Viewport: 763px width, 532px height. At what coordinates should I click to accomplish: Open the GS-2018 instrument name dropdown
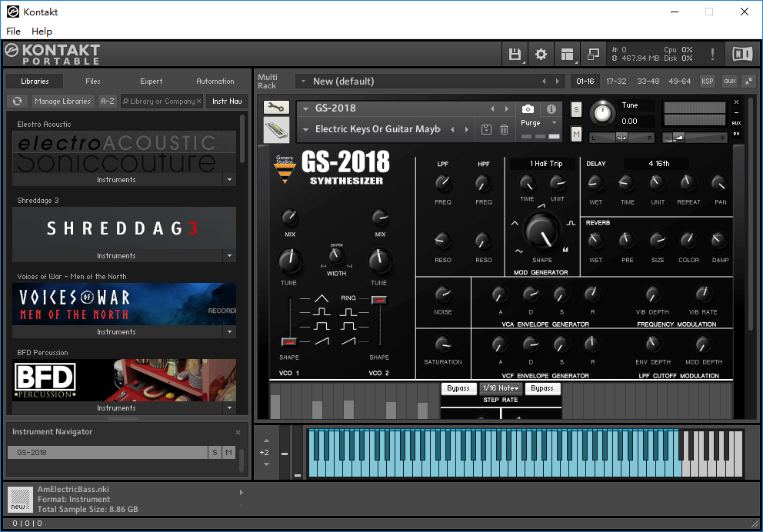(305, 108)
